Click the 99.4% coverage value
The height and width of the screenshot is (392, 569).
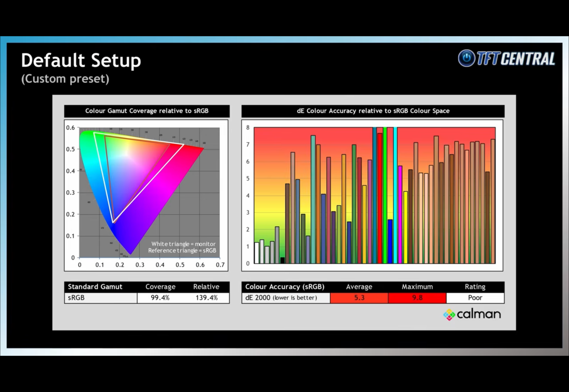(x=160, y=298)
